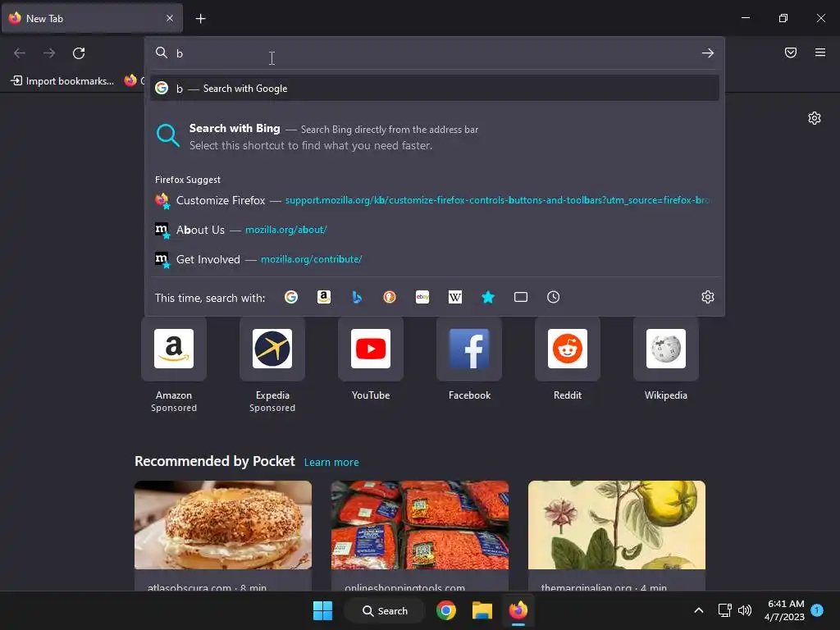This screenshot has height=630, width=840.
Task: Choose 'b — Search with Google' suggestion
Action: pos(435,89)
